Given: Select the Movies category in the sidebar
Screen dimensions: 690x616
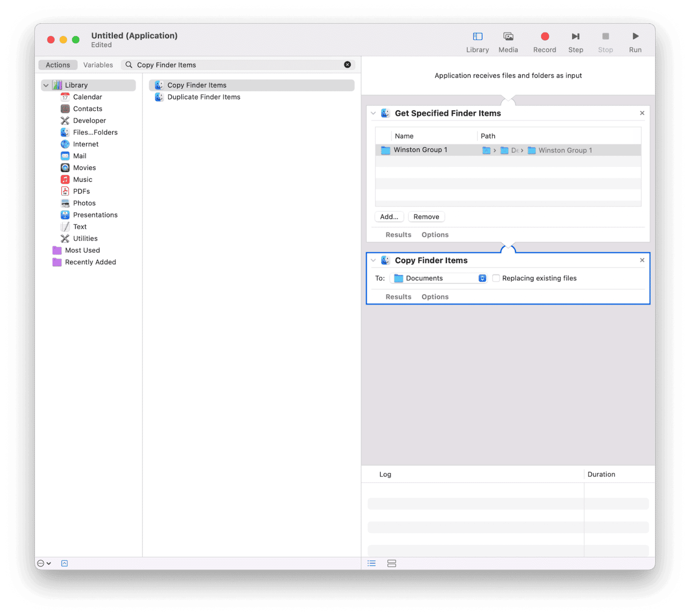Looking at the screenshot, I should (84, 167).
